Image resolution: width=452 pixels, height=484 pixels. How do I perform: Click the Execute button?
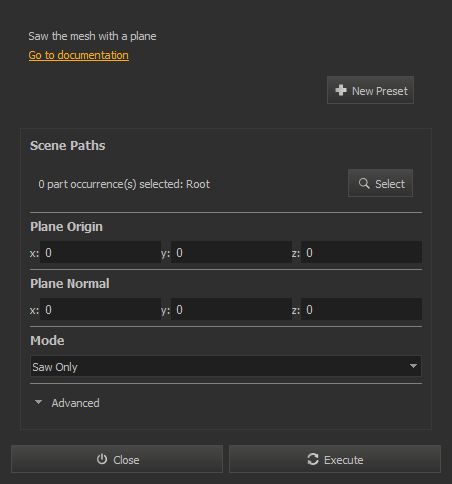tap(335, 459)
